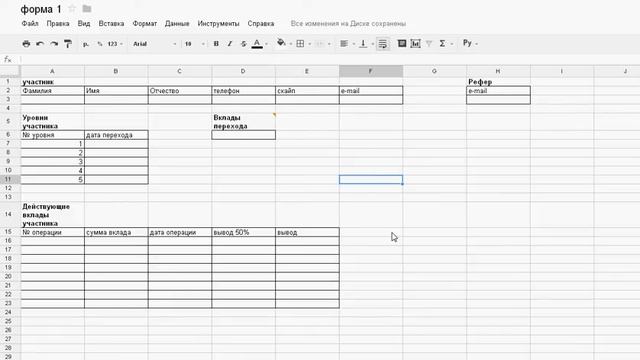Click the document title форма 1
Viewport: 640px width, 360px height.
tap(41, 9)
